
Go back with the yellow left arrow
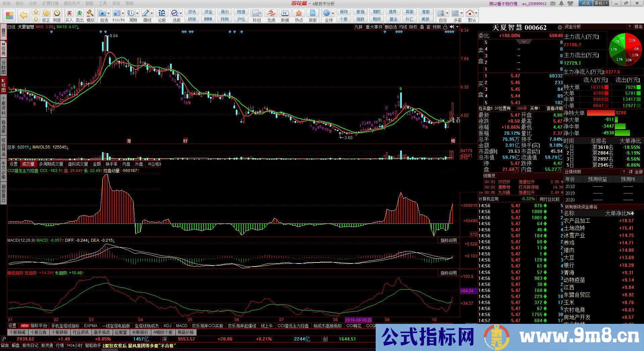point(23,15)
